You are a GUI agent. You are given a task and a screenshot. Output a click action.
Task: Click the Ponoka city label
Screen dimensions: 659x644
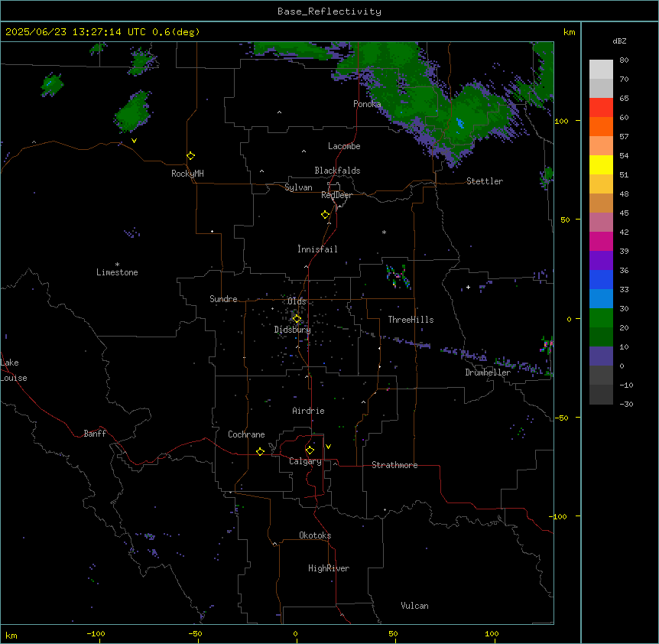point(367,104)
